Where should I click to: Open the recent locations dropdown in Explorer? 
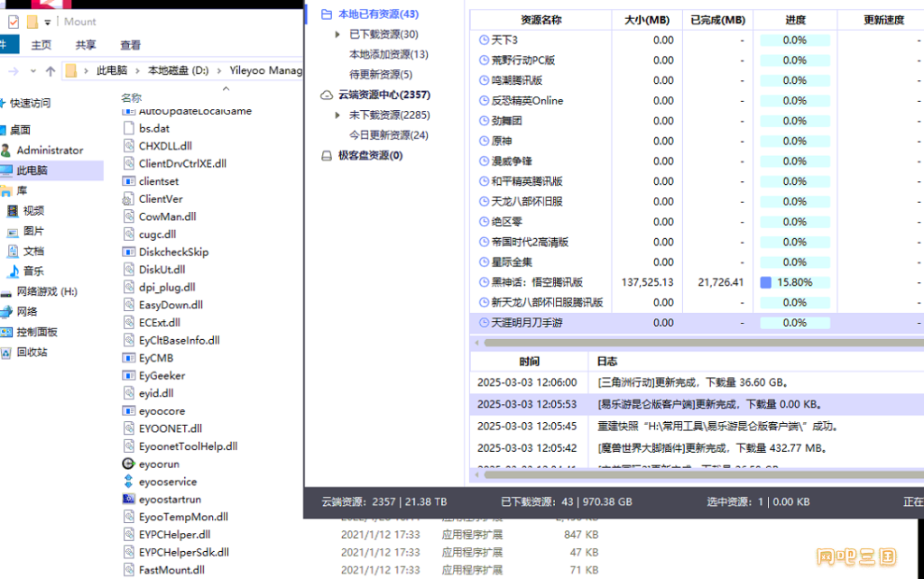[33, 71]
